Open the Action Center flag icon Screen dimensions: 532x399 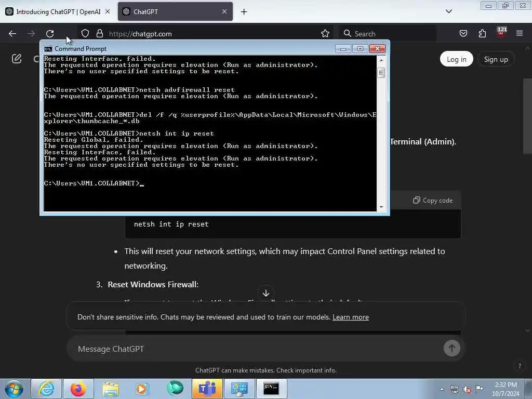tap(479, 389)
